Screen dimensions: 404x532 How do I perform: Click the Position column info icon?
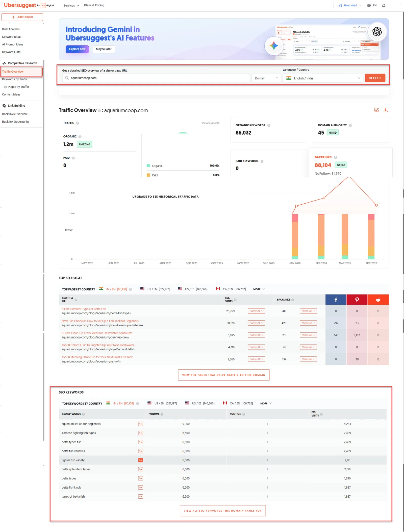(244, 414)
